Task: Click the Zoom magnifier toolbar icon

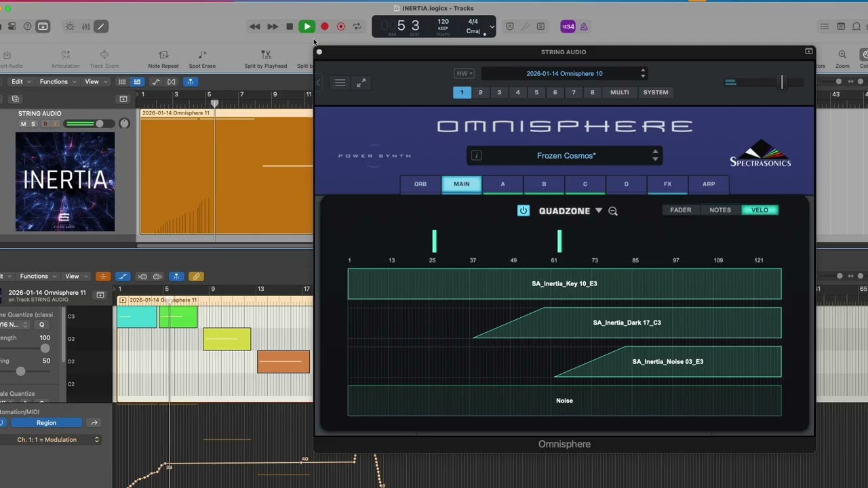Action: coord(842,54)
